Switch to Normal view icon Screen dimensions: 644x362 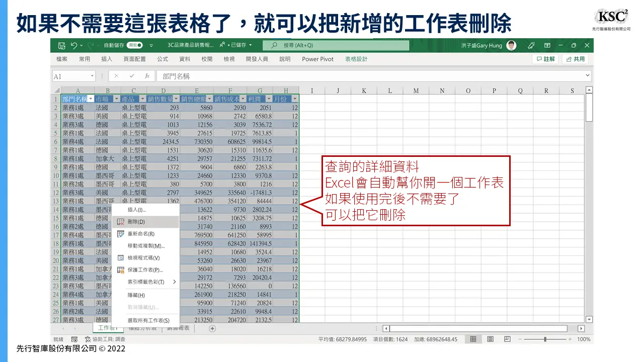tap(473, 339)
